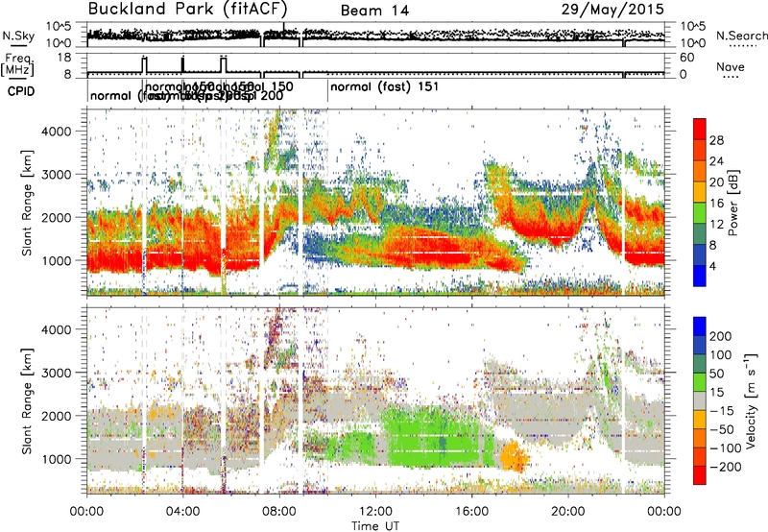The image size is (768, 532).
Task: Click the '60' tick on the Nave axis
Action: pos(687,58)
